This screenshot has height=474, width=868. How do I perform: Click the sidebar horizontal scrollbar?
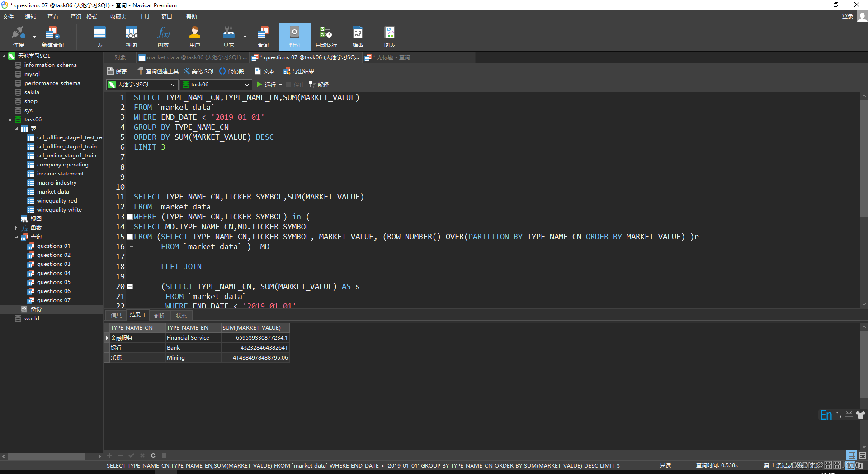click(x=46, y=456)
